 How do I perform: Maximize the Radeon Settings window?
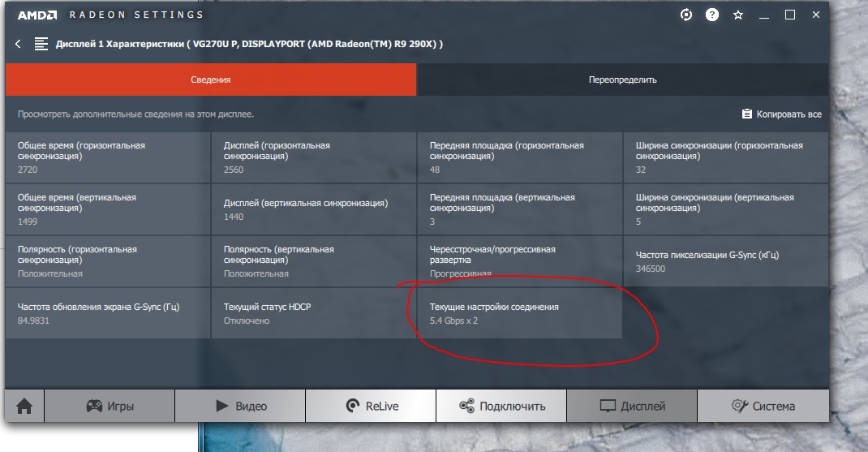click(790, 15)
